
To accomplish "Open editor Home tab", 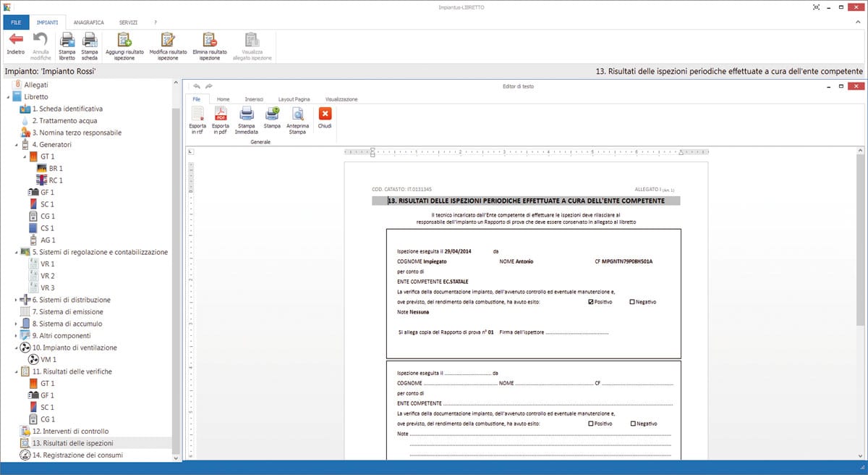I will (x=224, y=99).
